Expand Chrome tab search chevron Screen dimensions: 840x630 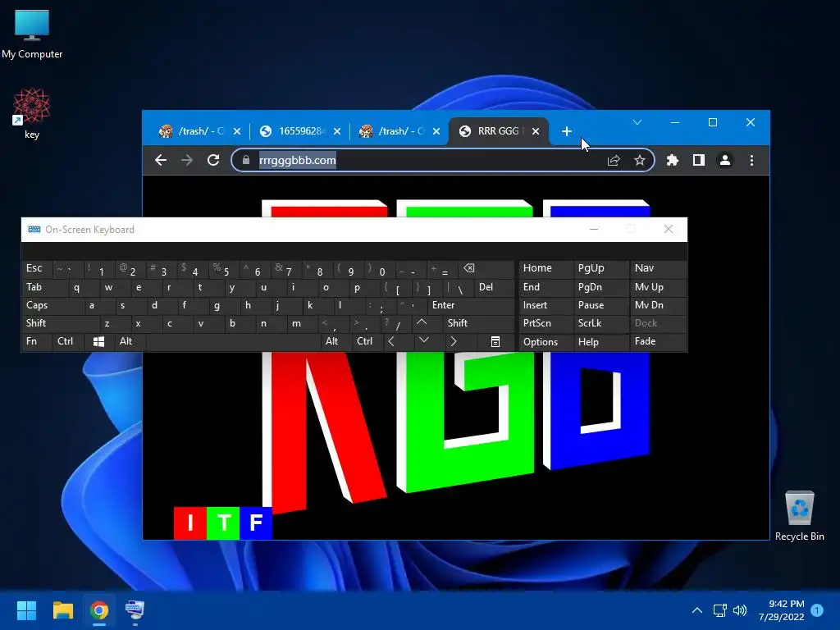[x=637, y=123]
